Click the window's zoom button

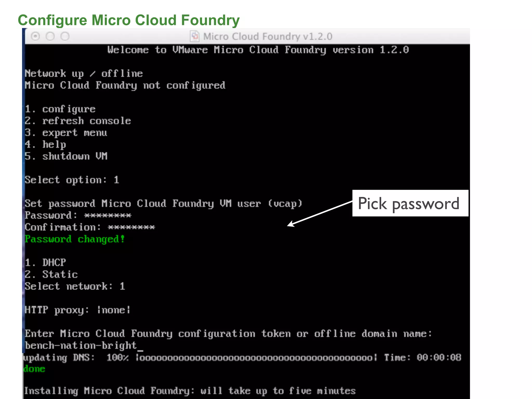[65, 36]
